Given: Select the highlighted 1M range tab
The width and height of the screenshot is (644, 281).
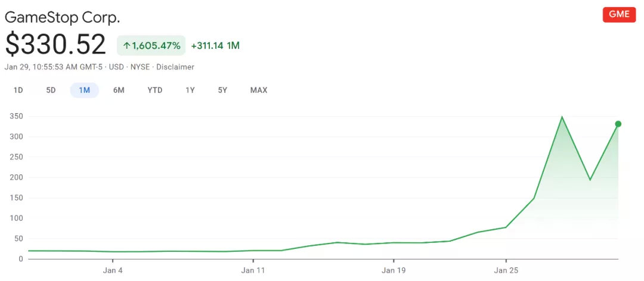Looking at the screenshot, I should [x=84, y=90].
